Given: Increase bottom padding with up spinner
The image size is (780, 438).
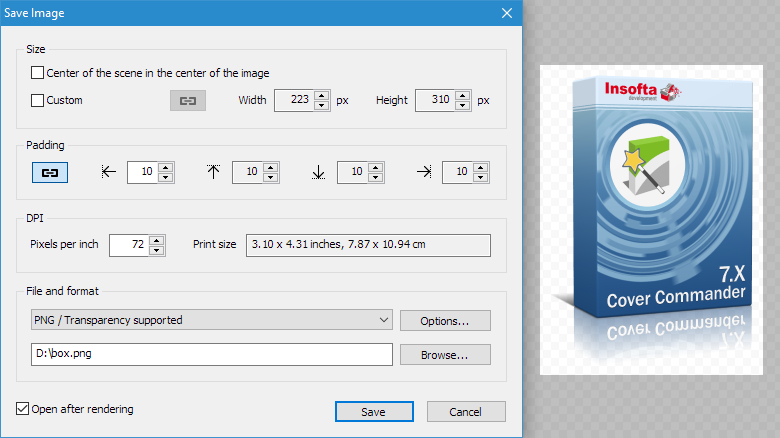Looking at the screenshot, I should click(376, 168).
